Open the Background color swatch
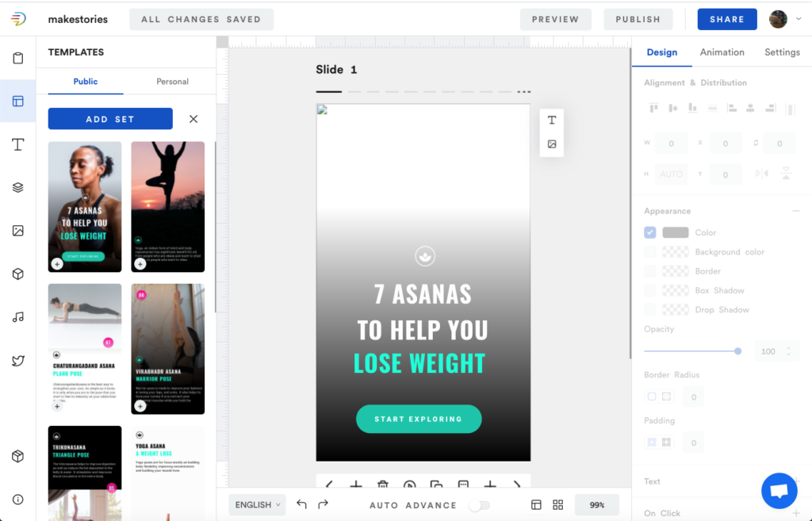This screenshot has height=521, width=812. (676, 251)
